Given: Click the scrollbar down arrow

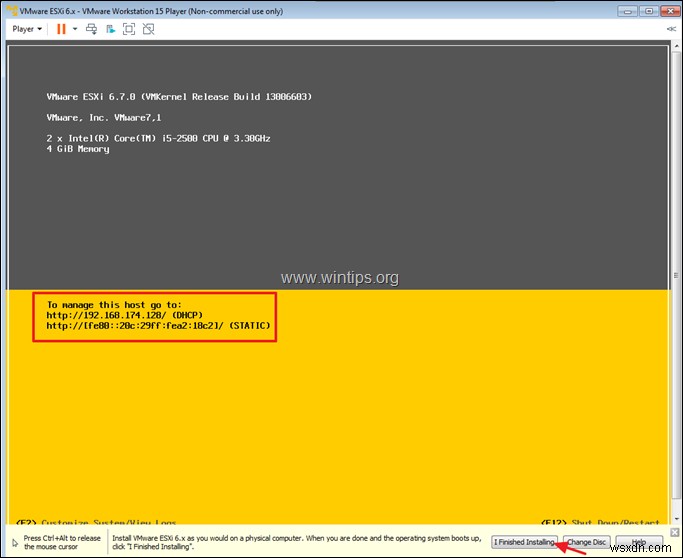Looking at the screenshot, I should coord(676,519).
